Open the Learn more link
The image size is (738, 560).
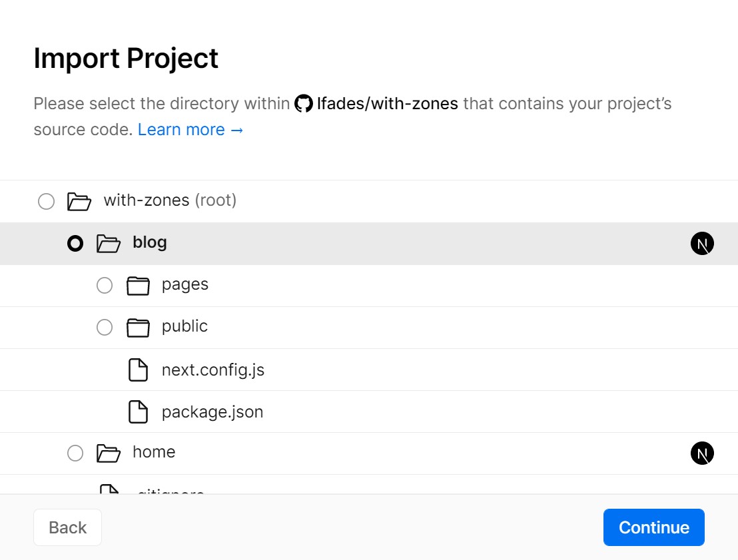(190, 129)
